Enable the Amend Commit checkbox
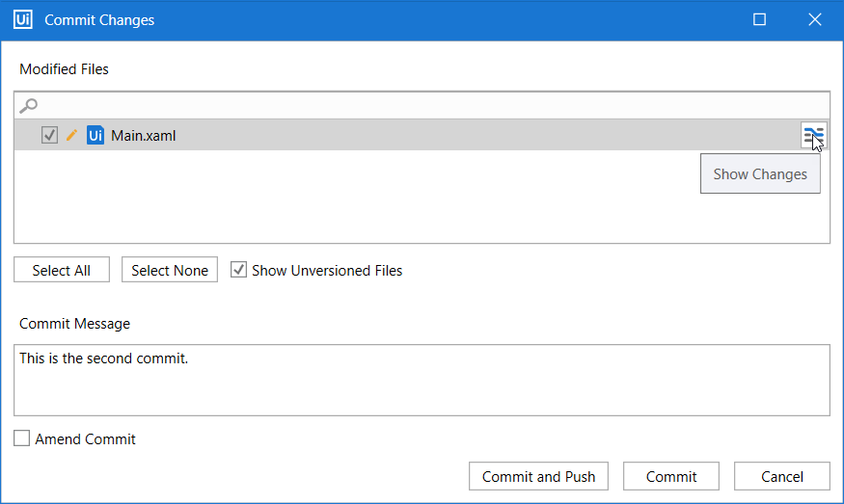Viewport: 844px width, 504px height. [22, 439]
